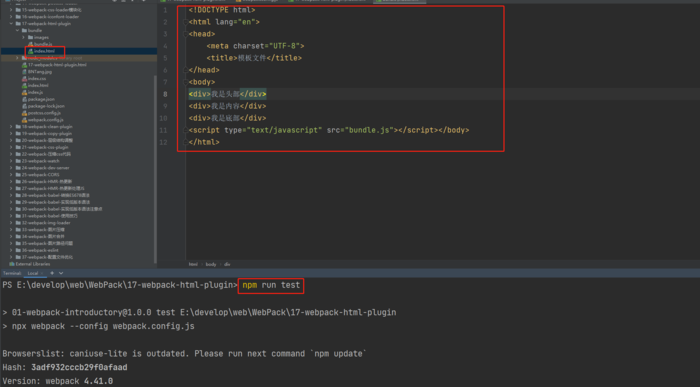Click the BNTang.jpg image file icon
The width and height of the screenshot is (700, 387).
(24, 71)
